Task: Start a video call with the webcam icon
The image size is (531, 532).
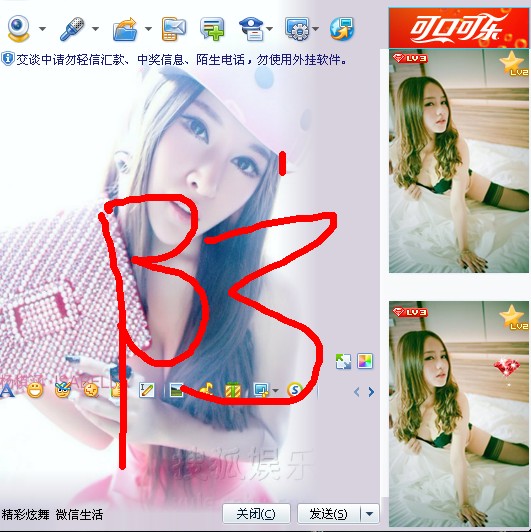Action: tap(18, 28)
